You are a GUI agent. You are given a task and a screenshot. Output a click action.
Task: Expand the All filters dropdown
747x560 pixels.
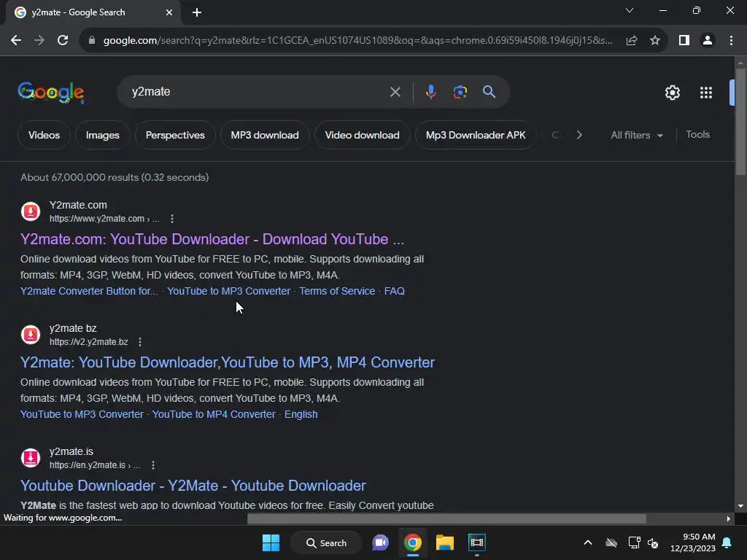(x=636, y=135)
